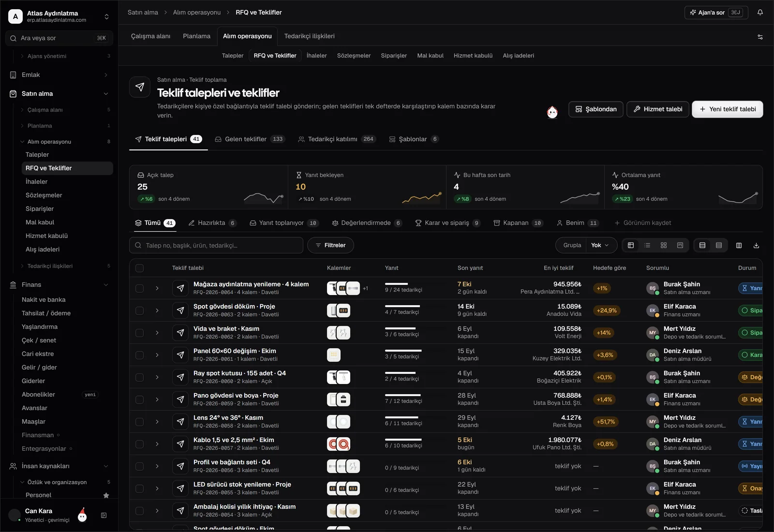774x532 pixels.
Task: Select the Değerlendirmede filter tab
Action: pos(367,223)
